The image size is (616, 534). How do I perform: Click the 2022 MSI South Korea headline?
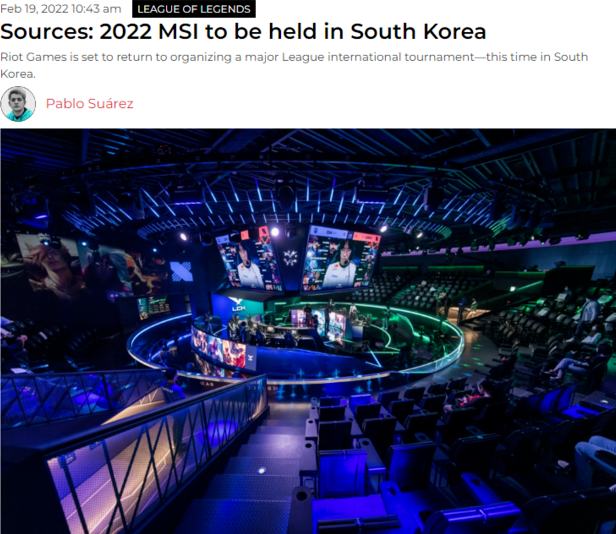point(243,31)
